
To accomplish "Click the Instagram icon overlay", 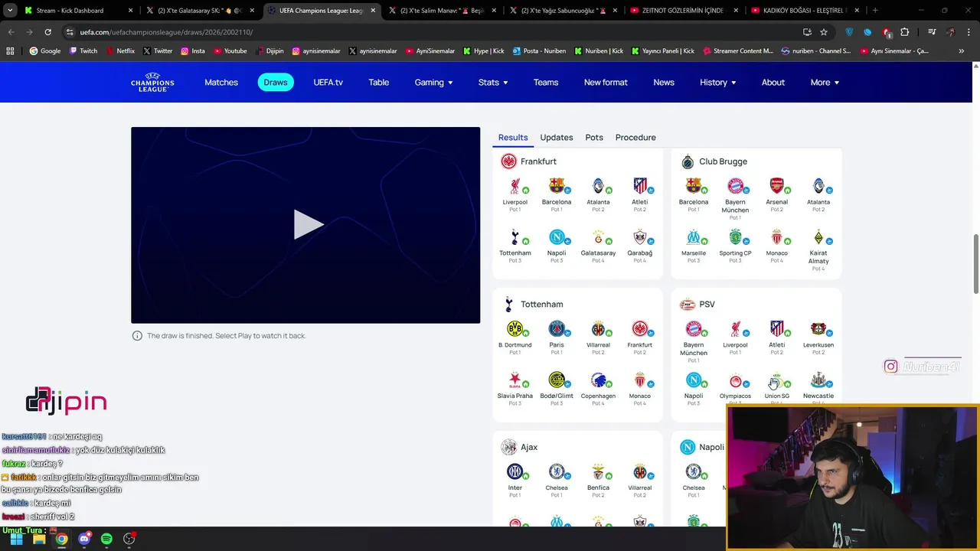I will click(x=890, y=367).
